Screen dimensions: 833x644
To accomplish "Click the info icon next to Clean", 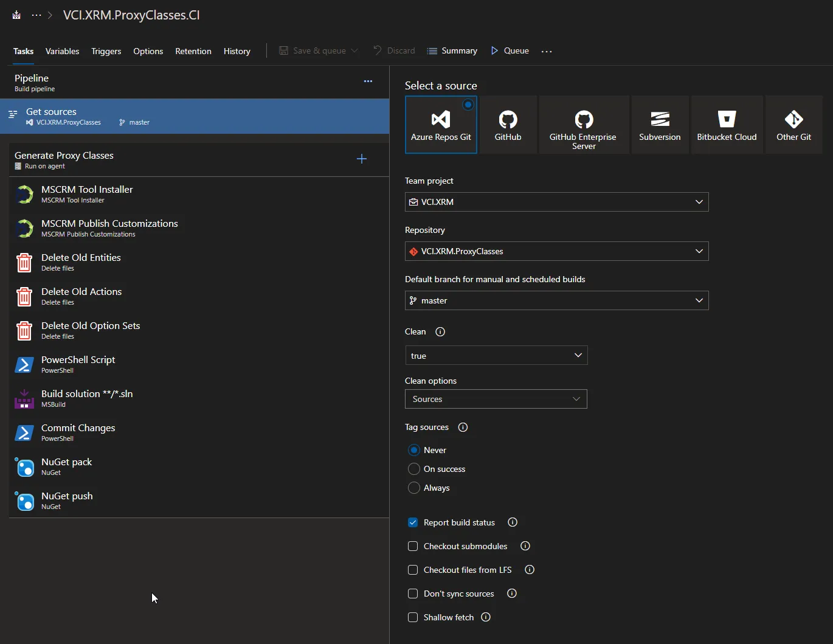I will point(440,332).
